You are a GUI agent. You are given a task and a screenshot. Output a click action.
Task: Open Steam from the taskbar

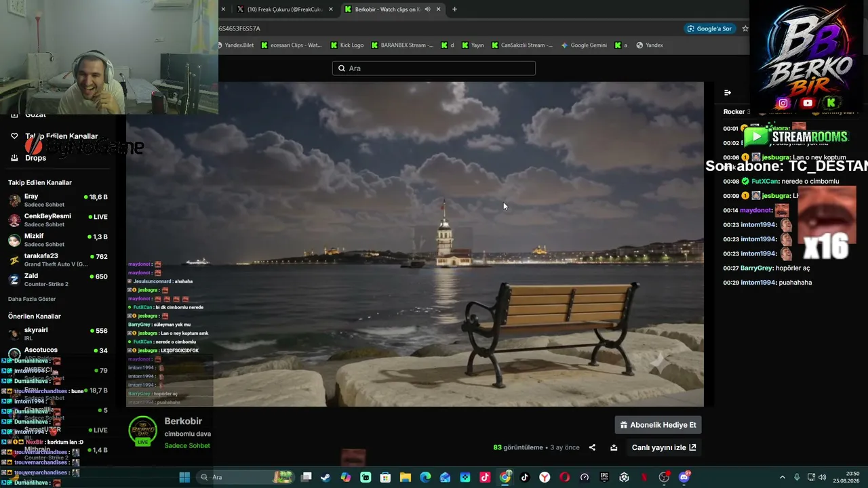325,477
